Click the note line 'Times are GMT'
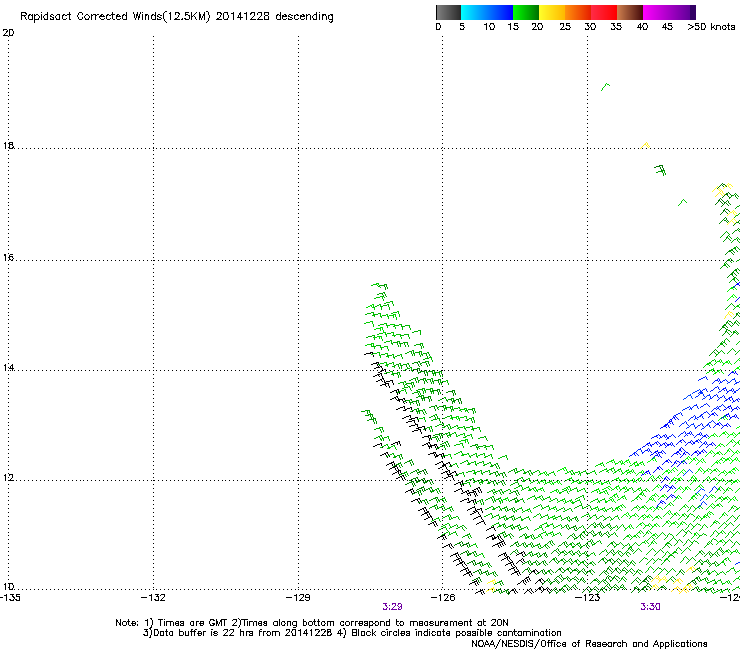This screenshot has height=650, width=740. click(x=193, y=623)
